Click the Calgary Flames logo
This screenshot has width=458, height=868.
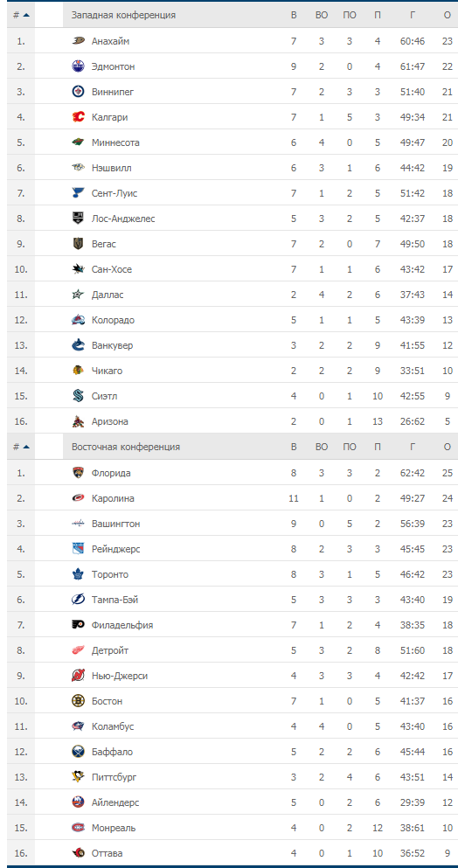[78, 117]
